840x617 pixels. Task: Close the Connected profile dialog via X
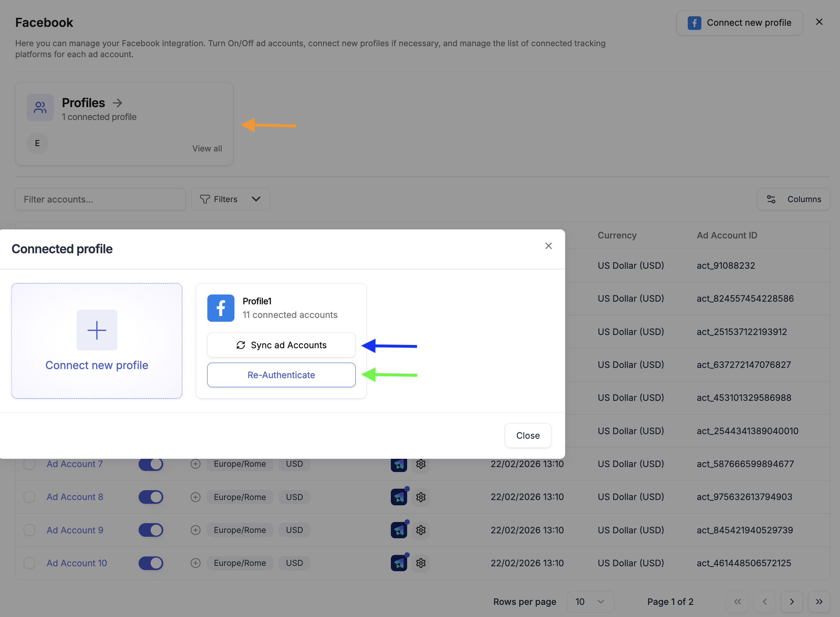pos(548,246)
